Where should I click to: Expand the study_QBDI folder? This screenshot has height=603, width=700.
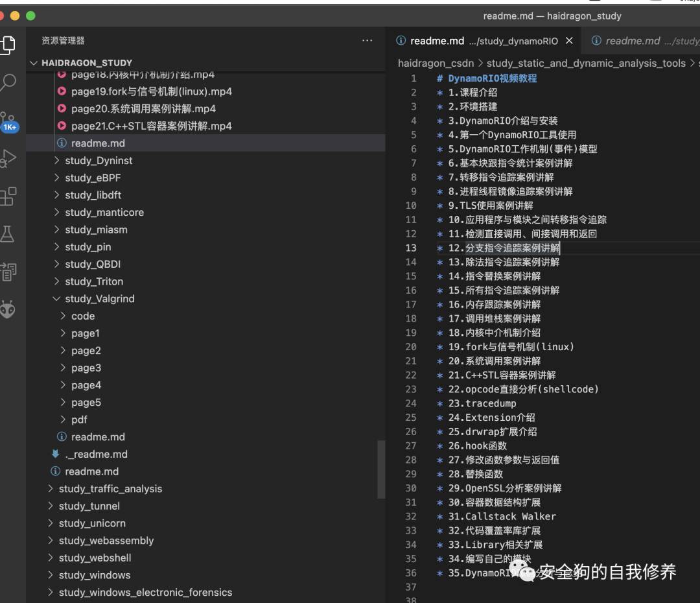pyautogui.click(x=93, y=264)
